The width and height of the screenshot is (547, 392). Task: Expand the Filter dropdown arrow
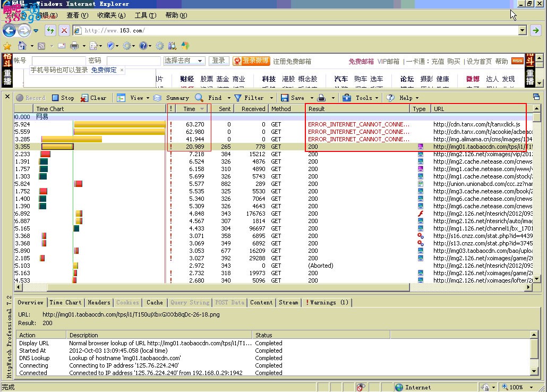point(271,98)
